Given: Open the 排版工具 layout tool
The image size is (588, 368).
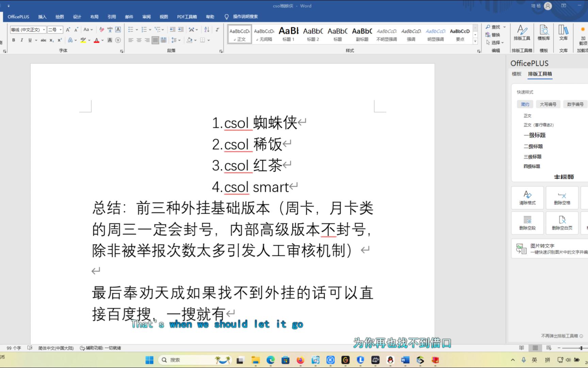Looking at the screenshot, I should tap(522, 33).
